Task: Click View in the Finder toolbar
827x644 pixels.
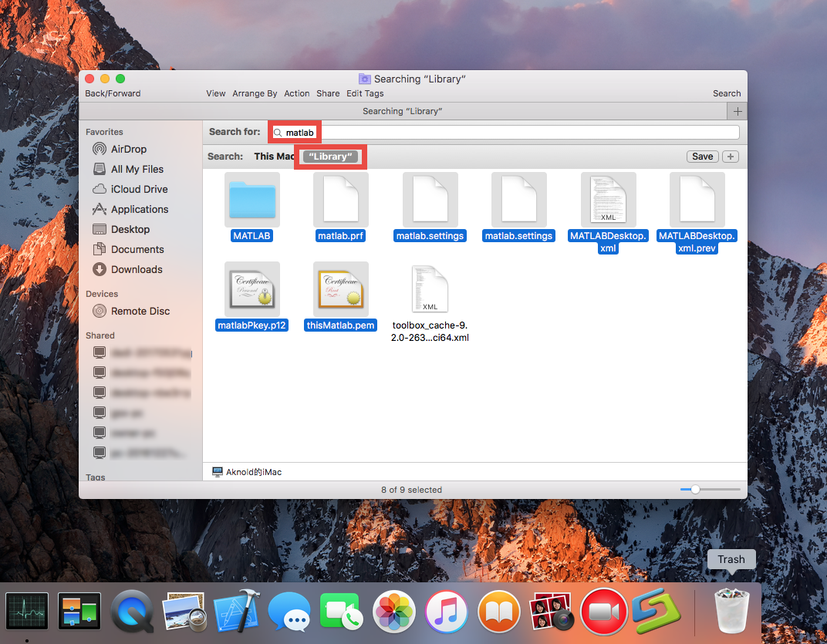Action: point(215,93)
